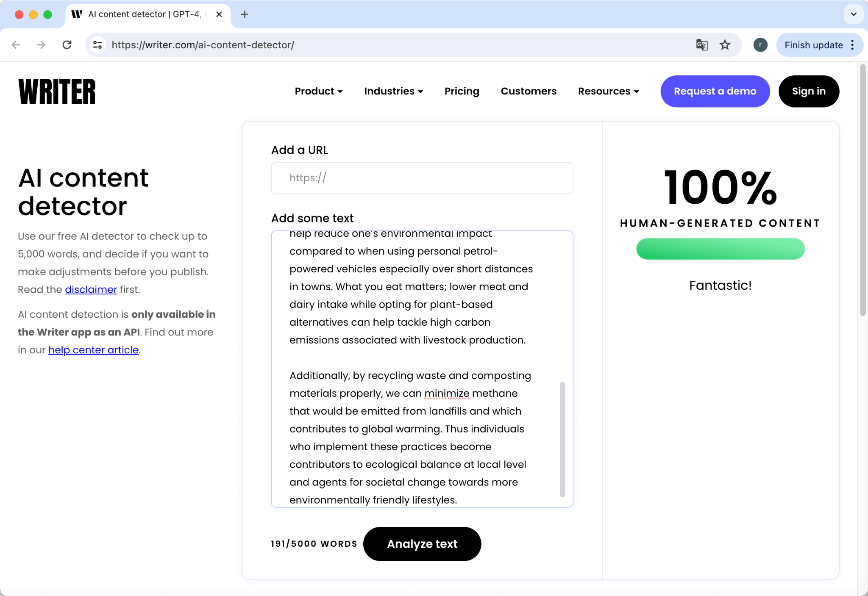868x596 pixels.
Task: Click the Request a demo button
Action: click(x=715, y=91)
